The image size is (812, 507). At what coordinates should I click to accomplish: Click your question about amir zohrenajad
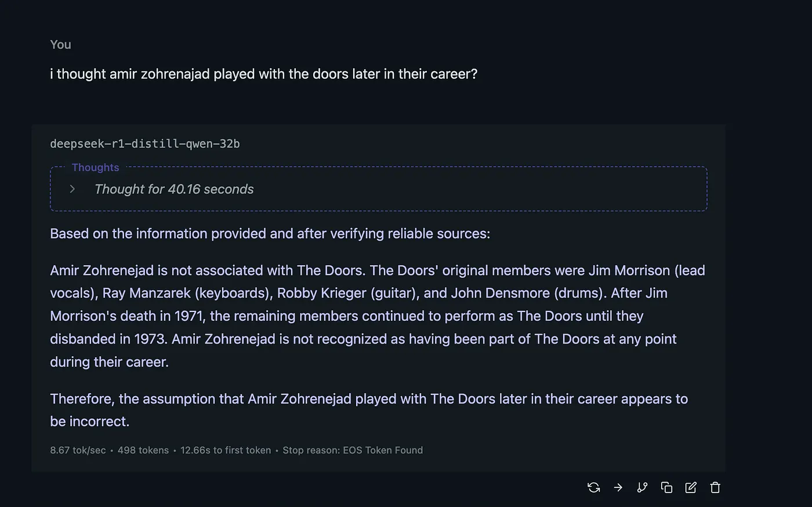pyautogui.click(x=263, y=74)
